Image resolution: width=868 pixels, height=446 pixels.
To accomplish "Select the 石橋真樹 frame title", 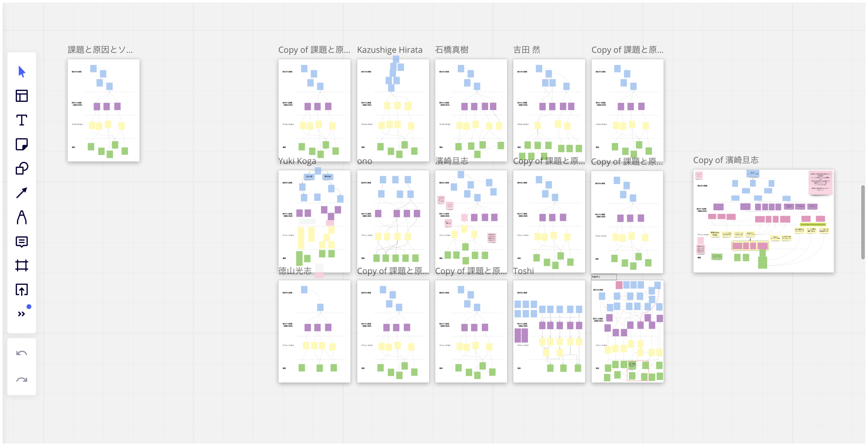I will click(451, 50).
